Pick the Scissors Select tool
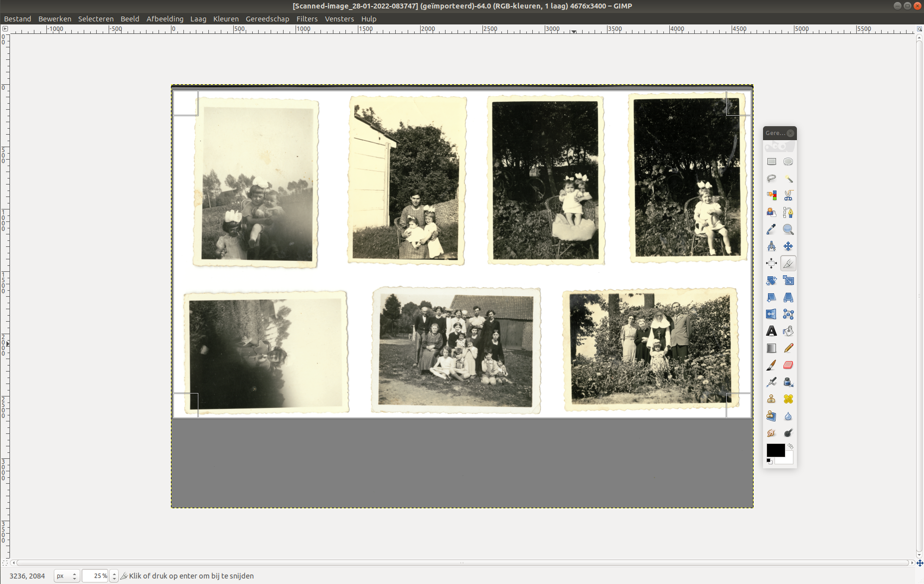 tap(788, 195)
